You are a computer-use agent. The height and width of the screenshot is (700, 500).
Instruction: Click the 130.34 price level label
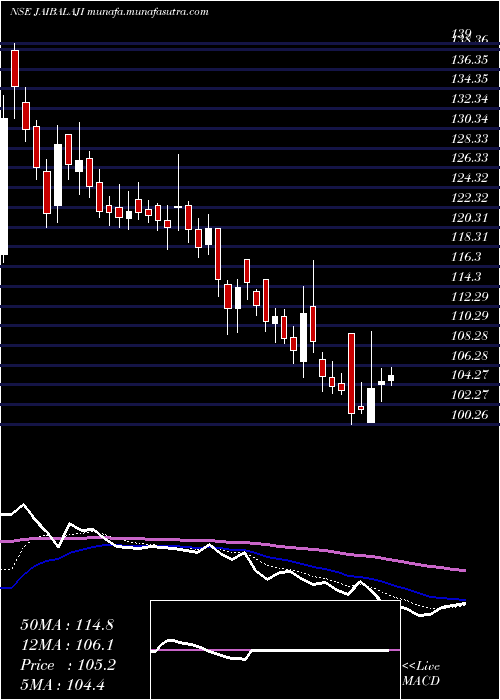pyautogui.click(x=469, y=119)
